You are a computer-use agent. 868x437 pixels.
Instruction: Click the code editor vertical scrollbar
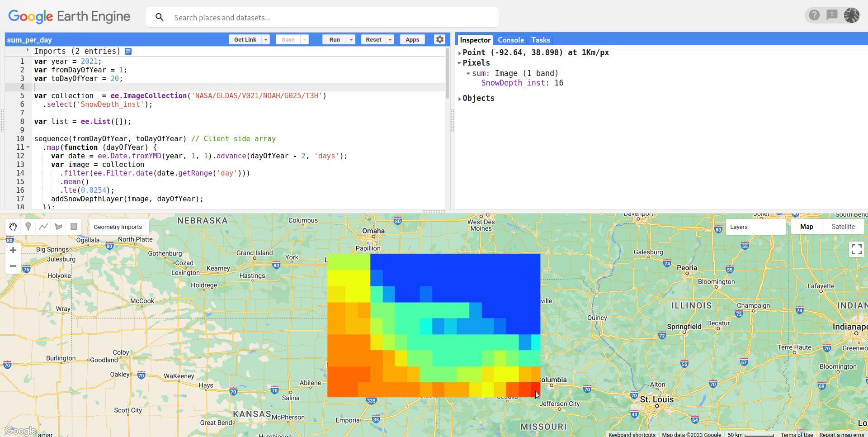pos(448,72)
